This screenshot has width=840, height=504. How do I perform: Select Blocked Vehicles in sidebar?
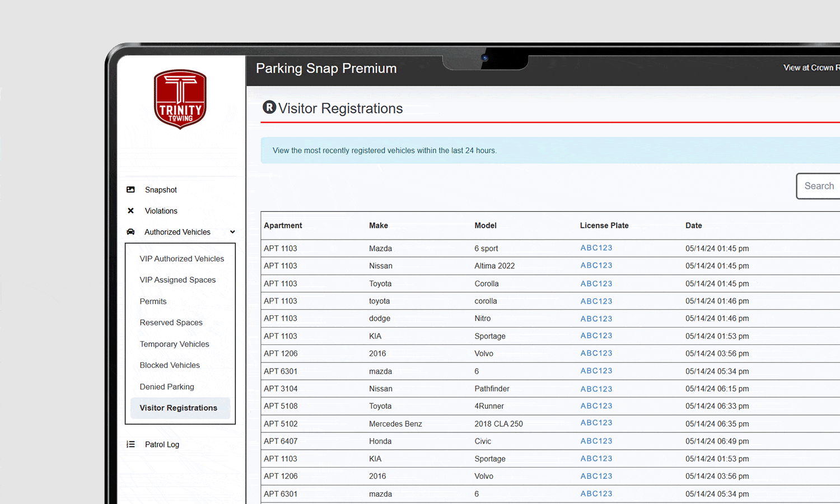click(x=170, y=365)
